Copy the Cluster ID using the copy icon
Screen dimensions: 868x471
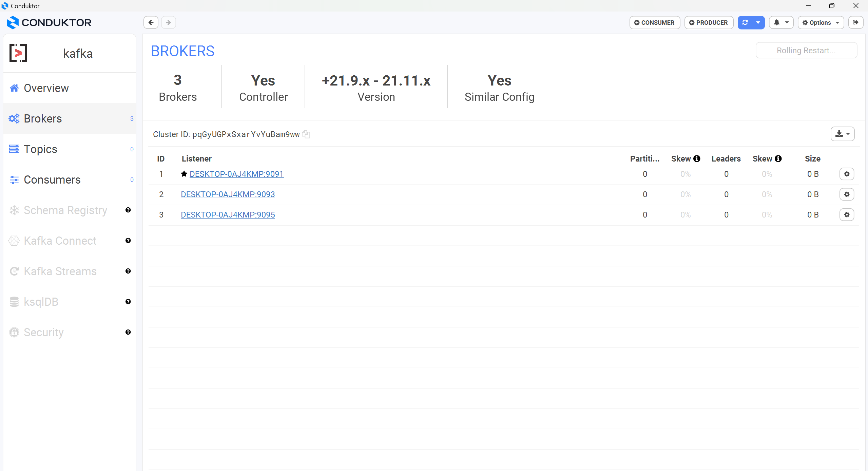pyautogui.click(x=306, y=134)
